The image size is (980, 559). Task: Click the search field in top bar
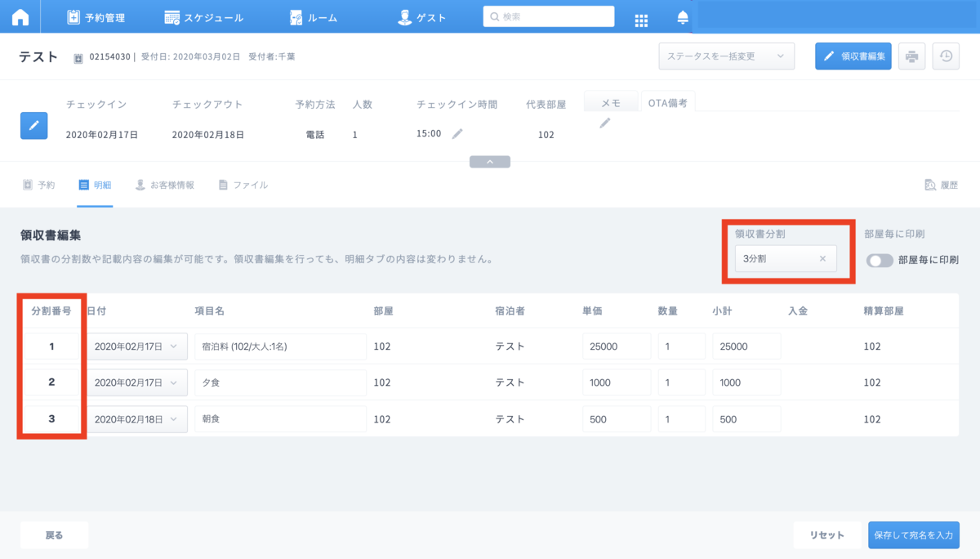pyautogui.click(x=549, y=16)
